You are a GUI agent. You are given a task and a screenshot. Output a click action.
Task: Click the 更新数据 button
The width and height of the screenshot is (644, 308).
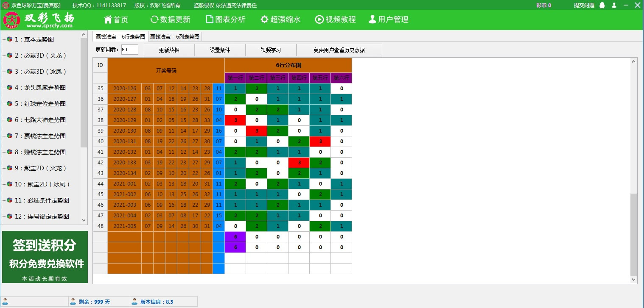point(169,50)
